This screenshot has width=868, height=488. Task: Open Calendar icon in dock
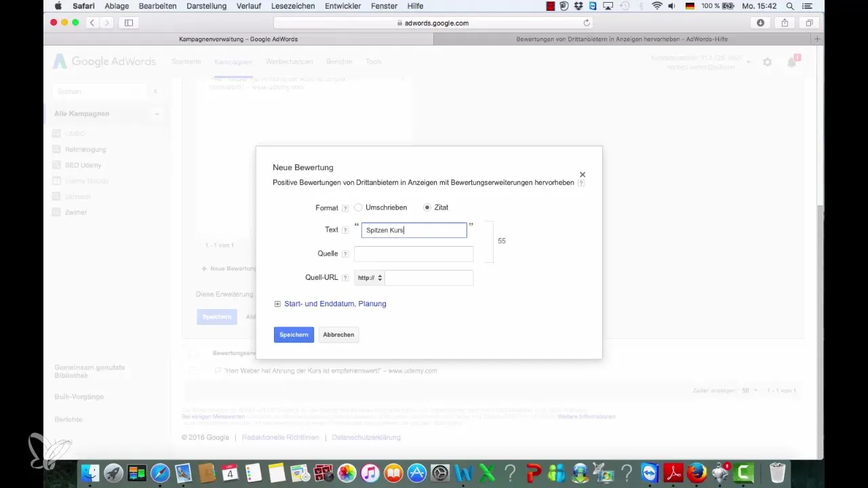230,472
